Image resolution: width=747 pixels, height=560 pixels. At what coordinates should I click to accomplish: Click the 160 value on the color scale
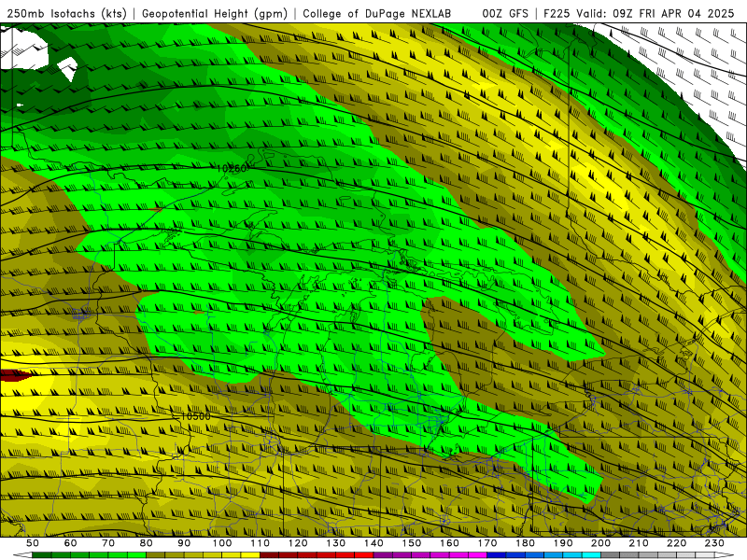click(x=449, y=543)
